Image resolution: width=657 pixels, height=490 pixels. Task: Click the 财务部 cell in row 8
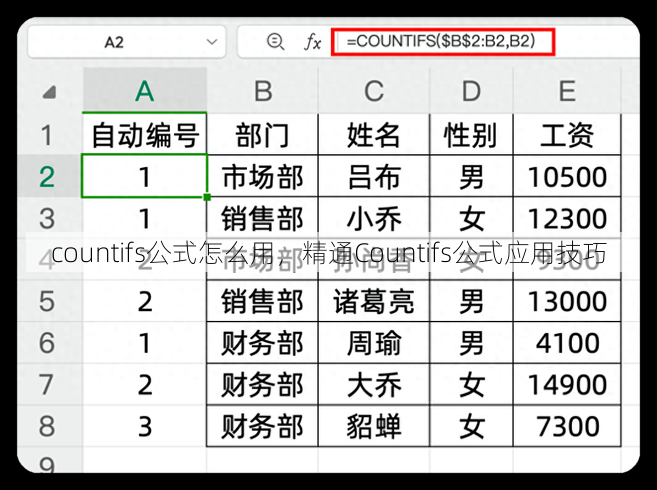263,425
